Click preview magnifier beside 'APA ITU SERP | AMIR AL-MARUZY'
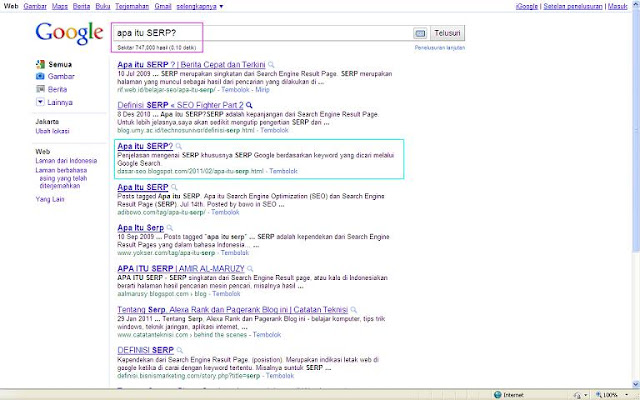Viewport: 640px width, 400px height. tap(250, 269)
